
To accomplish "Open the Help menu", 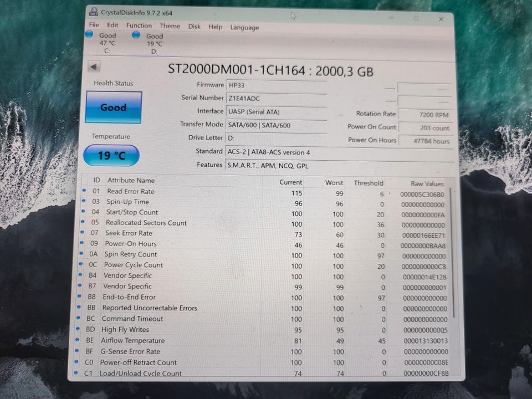I will pos(216,27).
